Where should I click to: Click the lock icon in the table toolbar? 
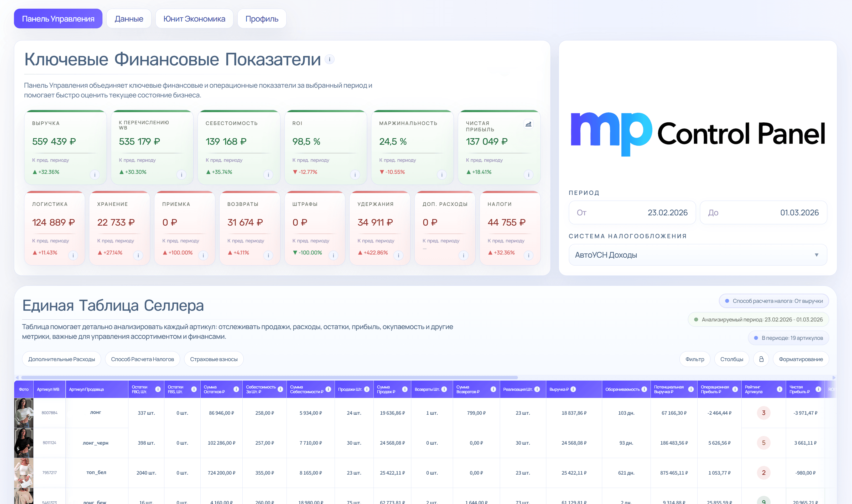(x=762, y=359)
